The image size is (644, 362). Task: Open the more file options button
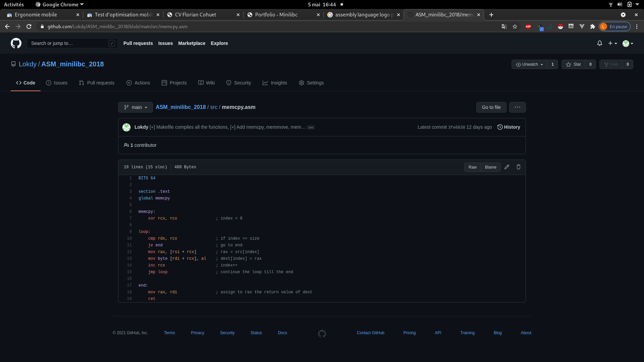(x=517, y=107)
